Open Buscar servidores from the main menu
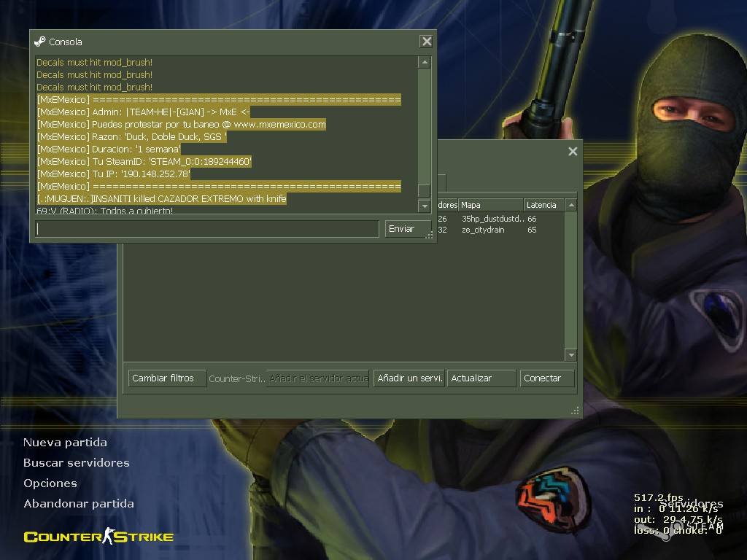 pos(77,463)
